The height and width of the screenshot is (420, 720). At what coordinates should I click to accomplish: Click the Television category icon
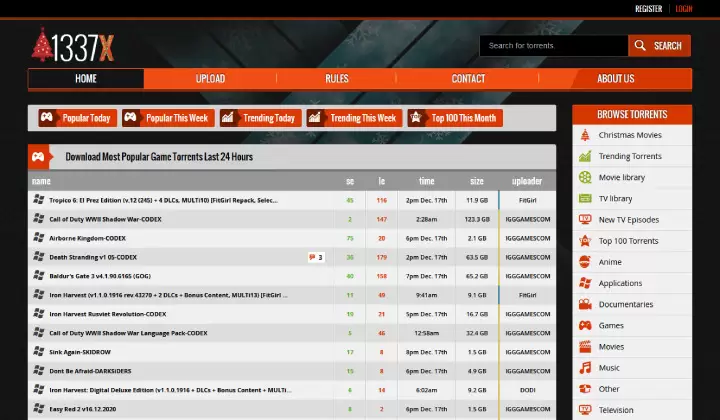[x=585, y=409]
